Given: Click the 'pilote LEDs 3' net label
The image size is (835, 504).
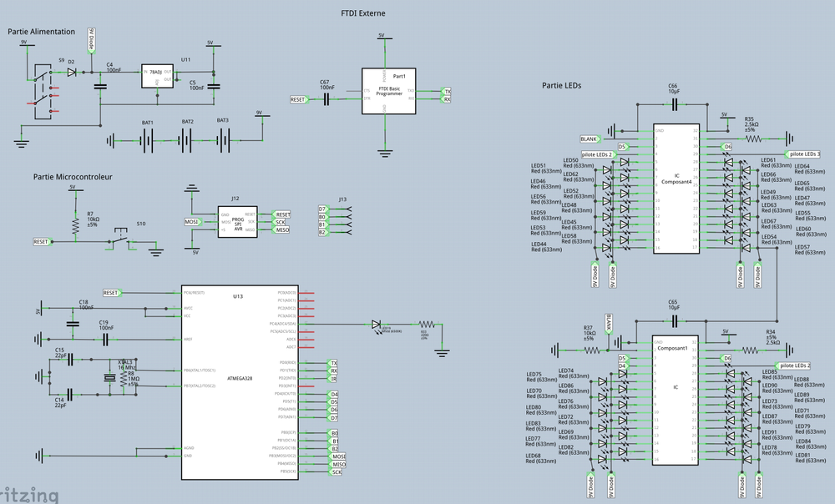Looking at the screenshot, I should tap(803, 154).
